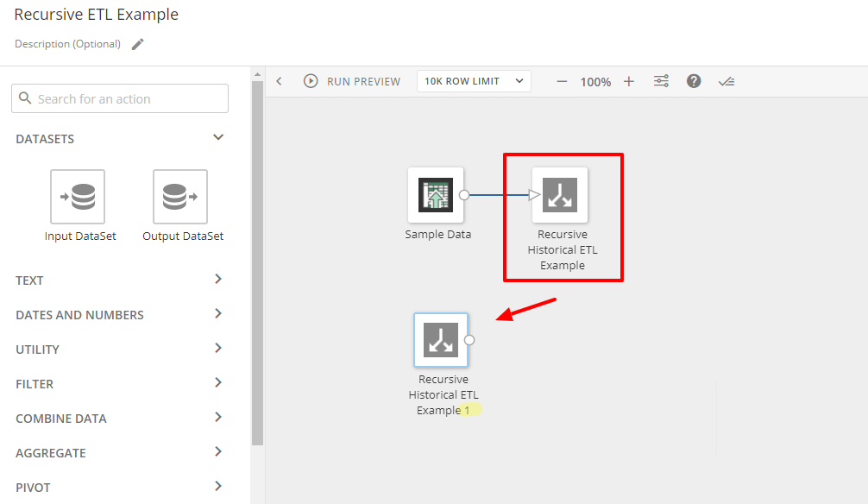The width and height of the screenshot is (868, 504).
Task: Click the checkmark validation icon in toolbar
Action: tap(726, 80)
